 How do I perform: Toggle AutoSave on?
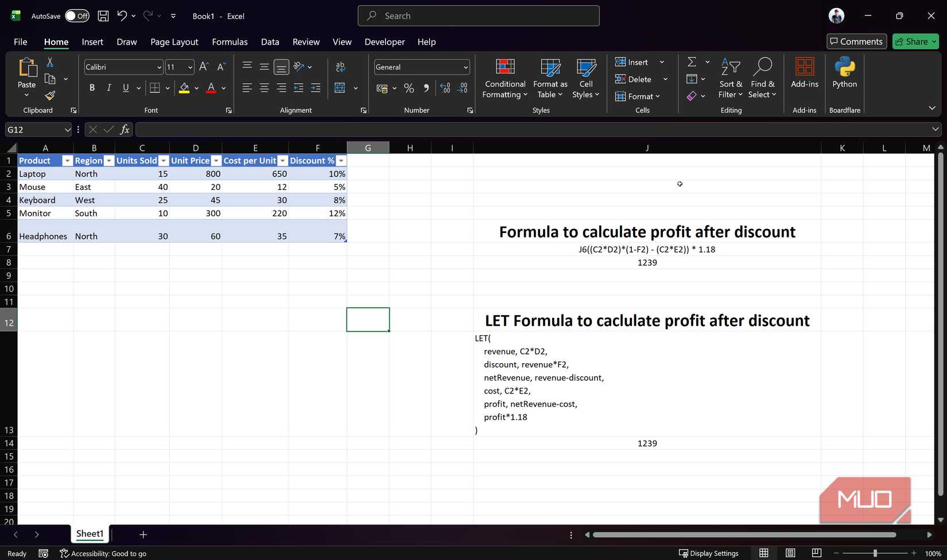pyautogui.click(x=77, y=15)
